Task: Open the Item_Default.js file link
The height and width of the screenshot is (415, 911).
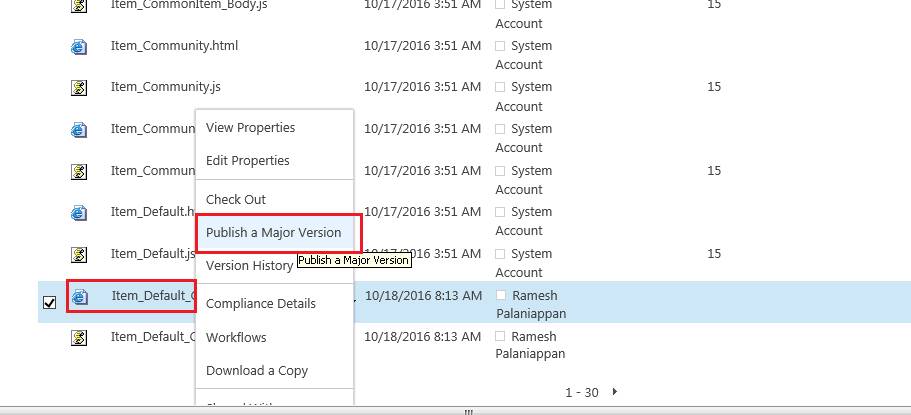Action: click(153, 254)
